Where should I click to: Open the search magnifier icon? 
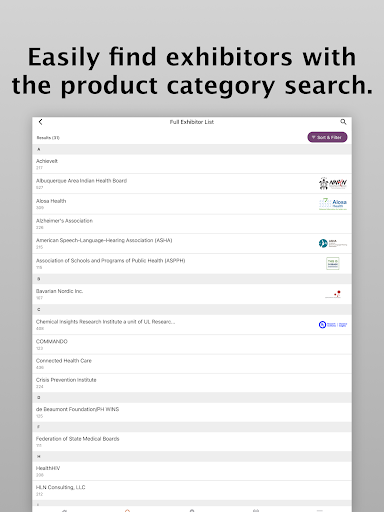[x=343, y=122]
